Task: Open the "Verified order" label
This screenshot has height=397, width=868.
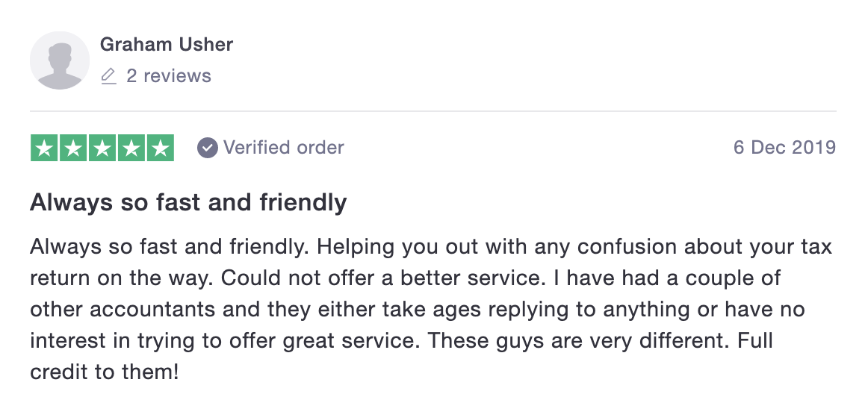Action: coord(283,148)
